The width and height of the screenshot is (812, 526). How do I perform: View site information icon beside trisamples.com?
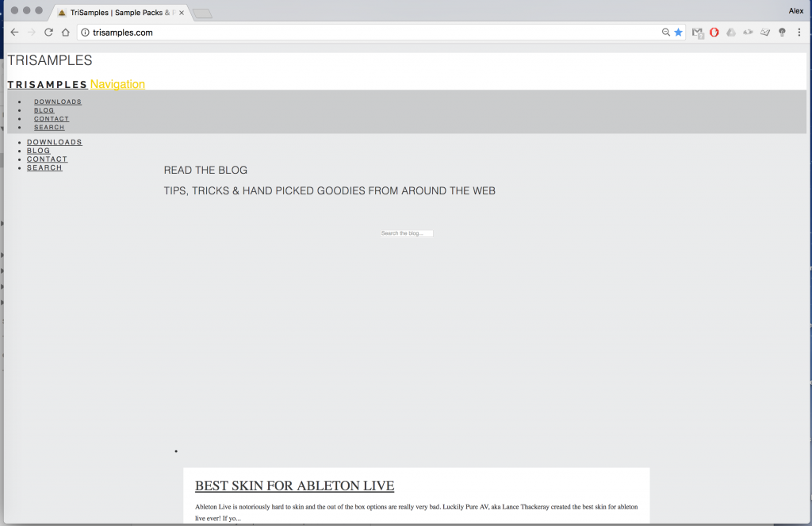coord(85,33)
